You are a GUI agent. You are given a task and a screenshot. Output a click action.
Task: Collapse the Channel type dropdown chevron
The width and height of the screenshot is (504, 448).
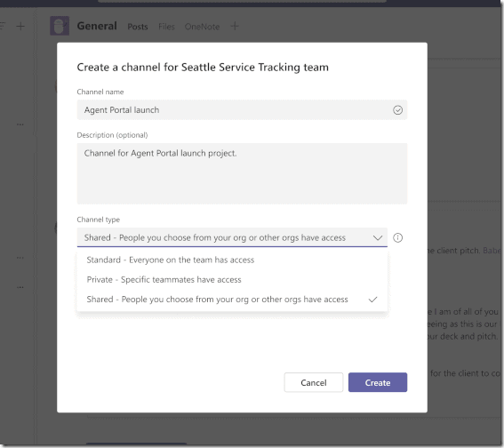[378, 238]
